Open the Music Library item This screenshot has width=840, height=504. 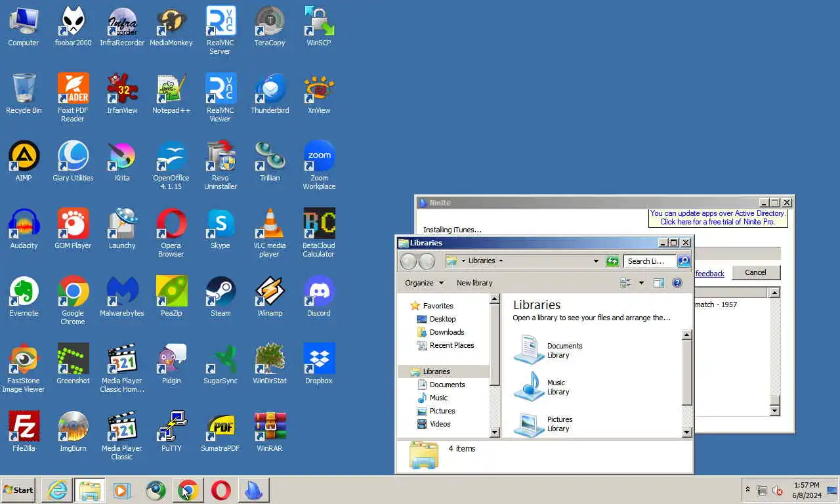(543, 387)
